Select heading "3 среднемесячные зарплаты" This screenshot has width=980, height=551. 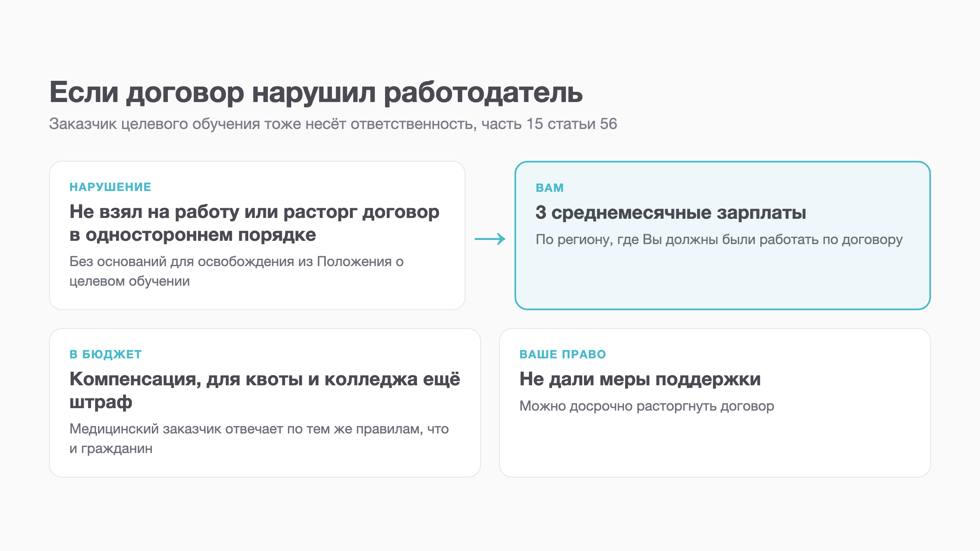tap(671, 213)
